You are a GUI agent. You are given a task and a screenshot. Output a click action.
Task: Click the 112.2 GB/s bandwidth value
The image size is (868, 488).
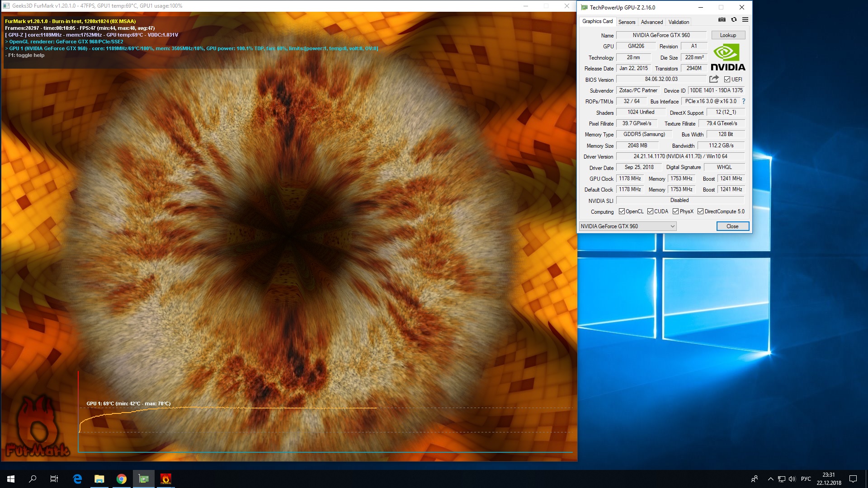coord(721,145)
